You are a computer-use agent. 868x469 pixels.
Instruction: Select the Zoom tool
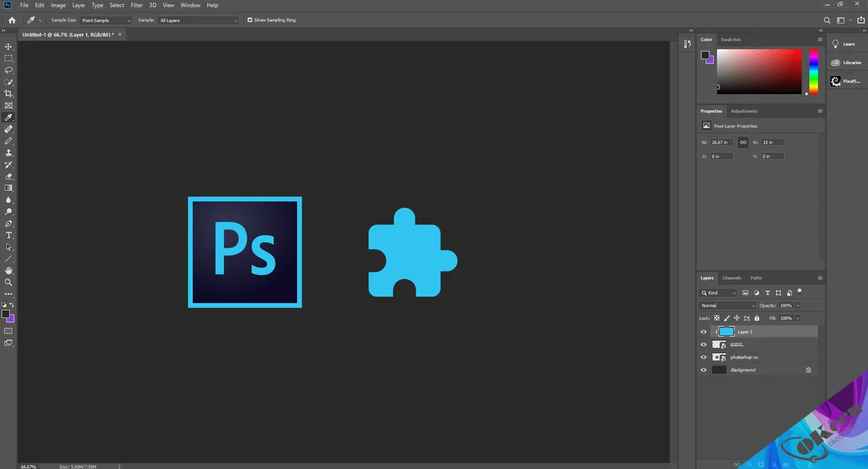coord(9,282)
